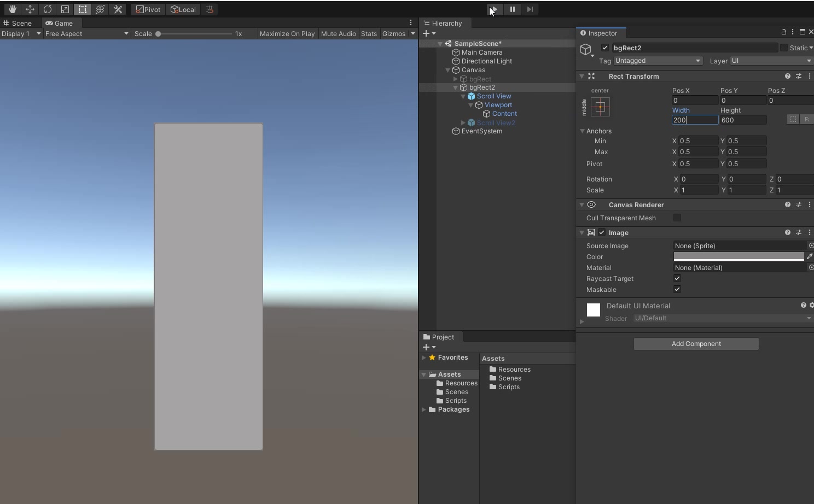This screenshot has width=814, height=504.
Task: Select the Rect tool
Action: (82, 9)
